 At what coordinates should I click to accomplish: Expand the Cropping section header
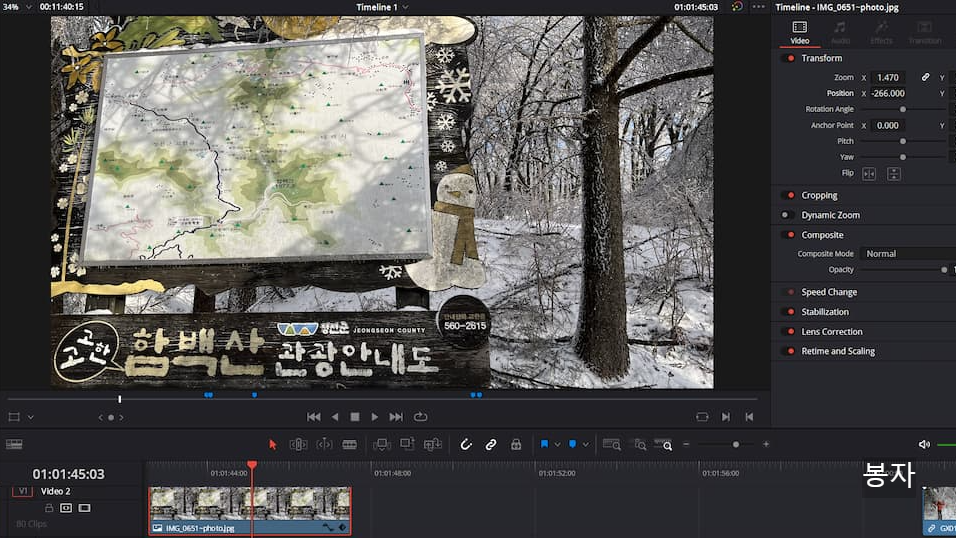click(x=819, y=196)
